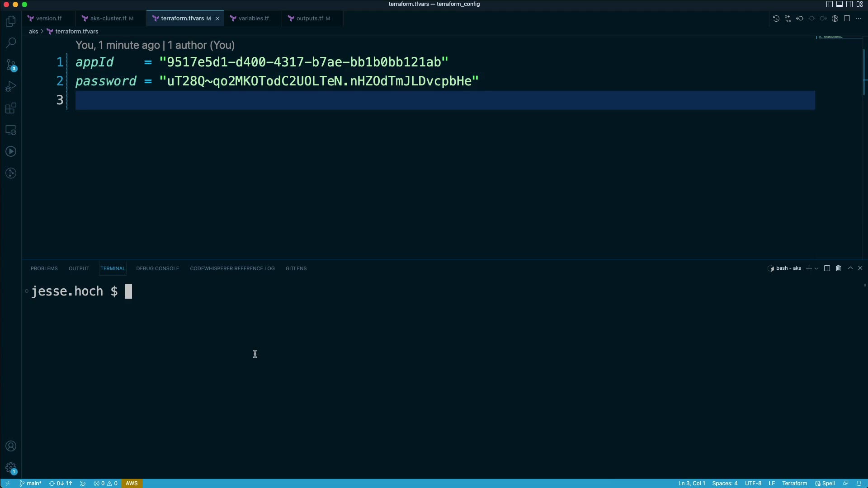Split the terminal pane
Image resolution: width=868 pixels, height=488 pixels.
click(827, 268)
